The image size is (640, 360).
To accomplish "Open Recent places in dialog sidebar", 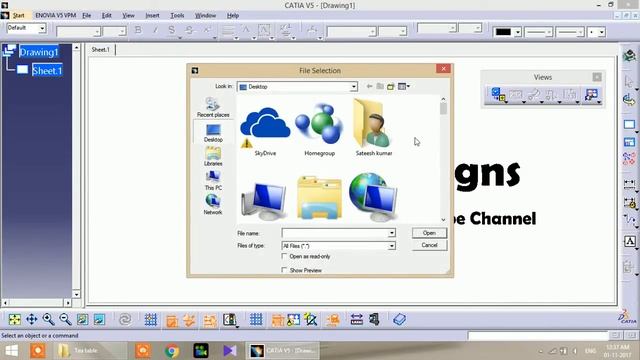I will (x=213, y=107).
